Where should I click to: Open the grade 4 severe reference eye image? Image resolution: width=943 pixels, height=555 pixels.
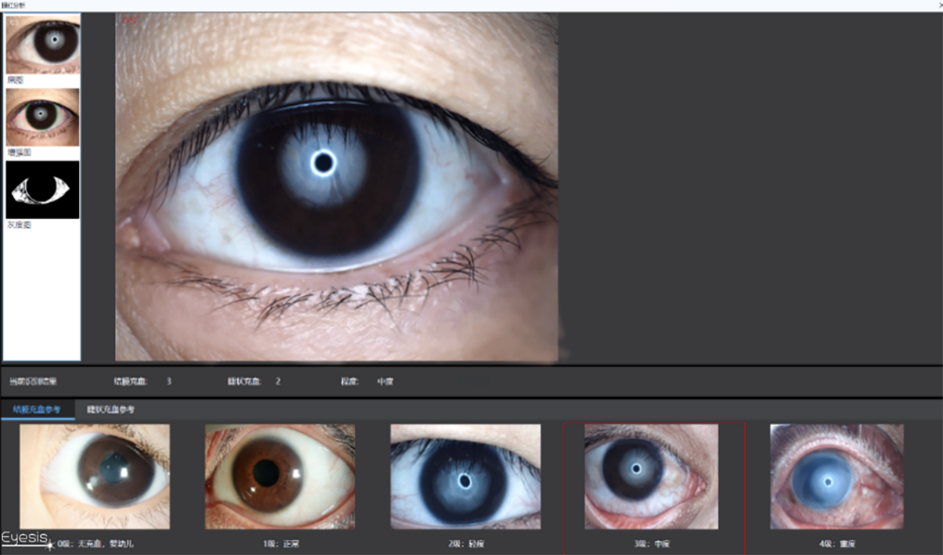coord(837,476)
